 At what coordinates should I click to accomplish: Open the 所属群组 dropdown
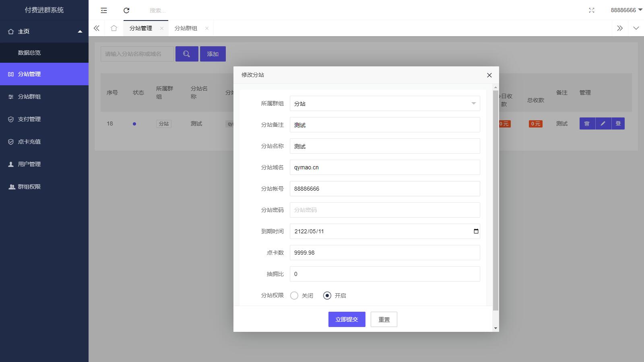(x=384, y=104)
